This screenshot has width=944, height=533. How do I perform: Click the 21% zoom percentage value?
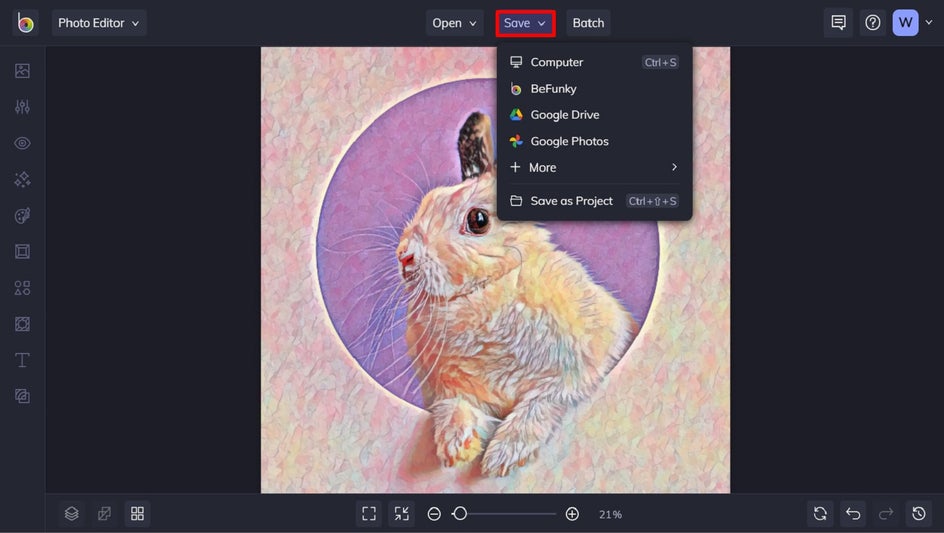point(610,514)
